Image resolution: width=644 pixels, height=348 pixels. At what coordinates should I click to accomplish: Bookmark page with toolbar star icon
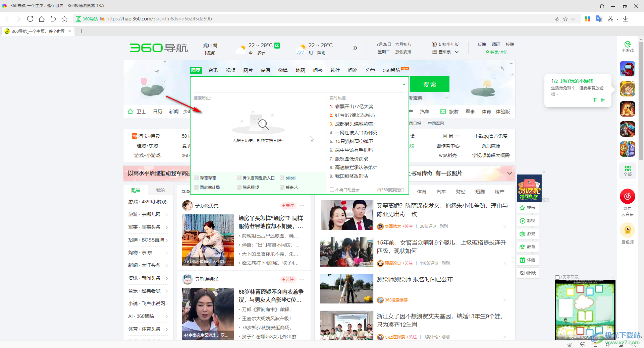click(65, 19)
